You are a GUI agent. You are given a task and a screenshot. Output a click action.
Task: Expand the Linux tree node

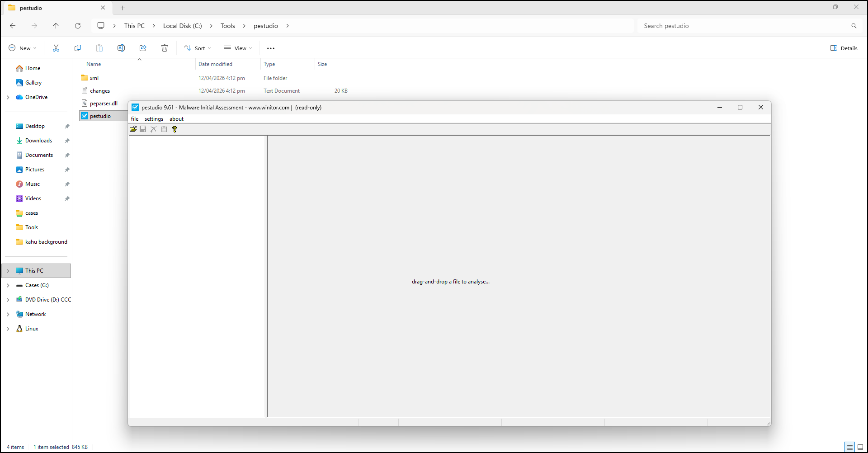pos(8,329)
